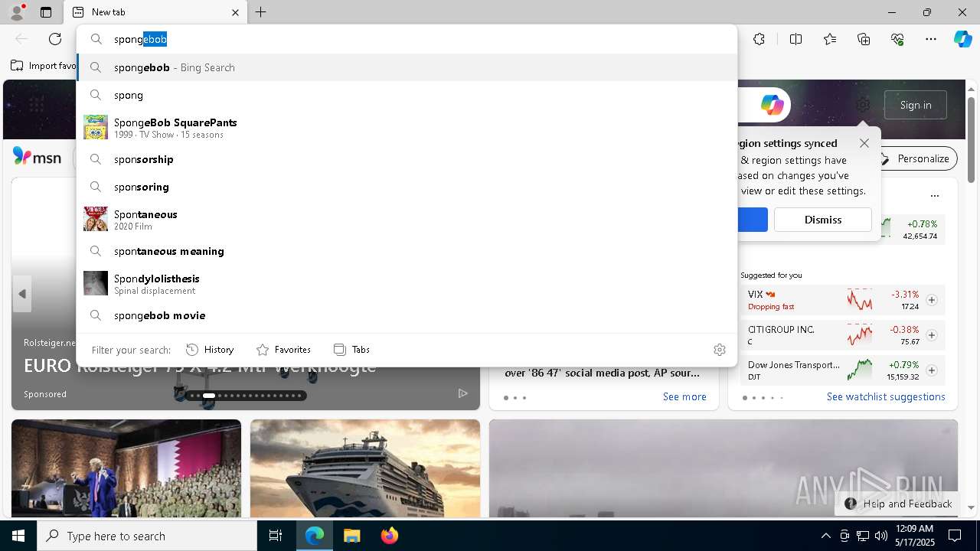Filter search by Tabs
The height and width of the screenshot is (551, 980).
351,350
